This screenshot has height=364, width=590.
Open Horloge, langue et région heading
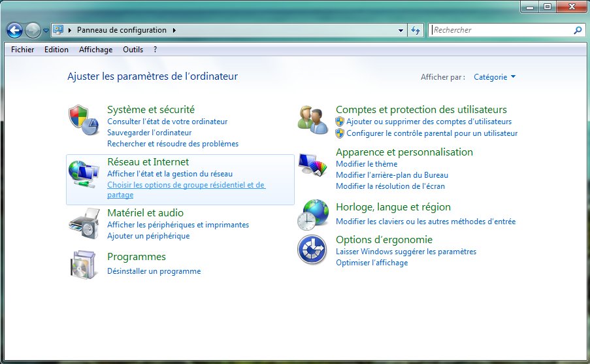point(393,207)
